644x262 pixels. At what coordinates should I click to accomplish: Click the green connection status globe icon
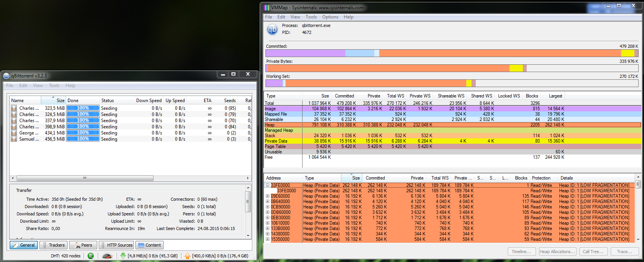(x=91, y=256)
